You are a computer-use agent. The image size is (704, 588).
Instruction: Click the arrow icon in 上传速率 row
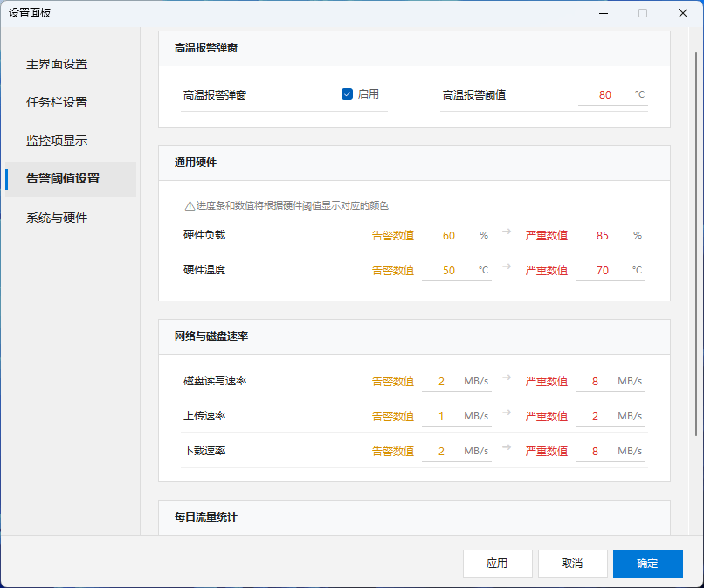point(507,412)
